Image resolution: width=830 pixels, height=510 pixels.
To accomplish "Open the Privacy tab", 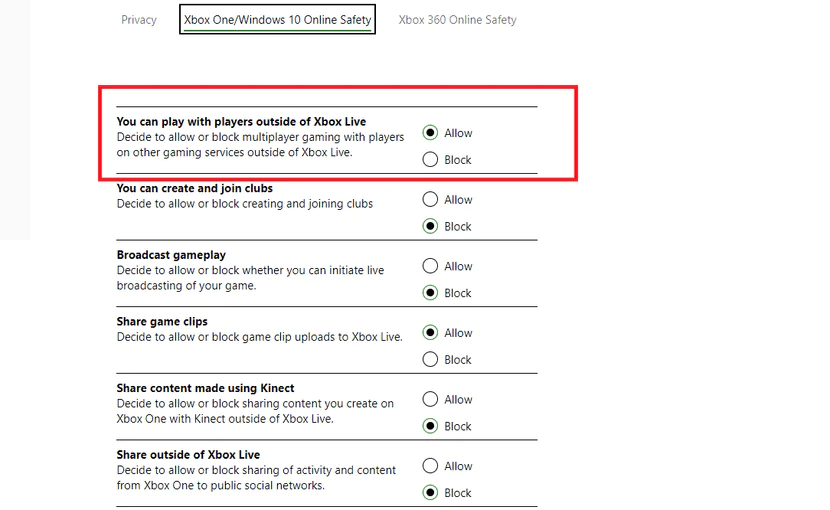I will pyautogui.click(x=139, y=19).
